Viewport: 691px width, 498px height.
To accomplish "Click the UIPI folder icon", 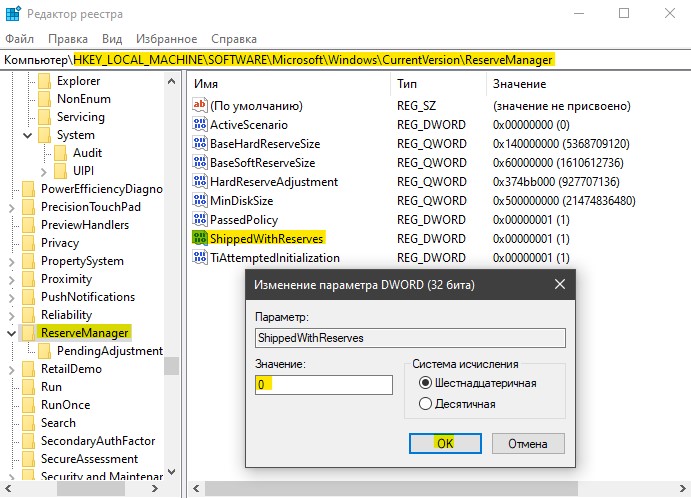I will 60,171.
